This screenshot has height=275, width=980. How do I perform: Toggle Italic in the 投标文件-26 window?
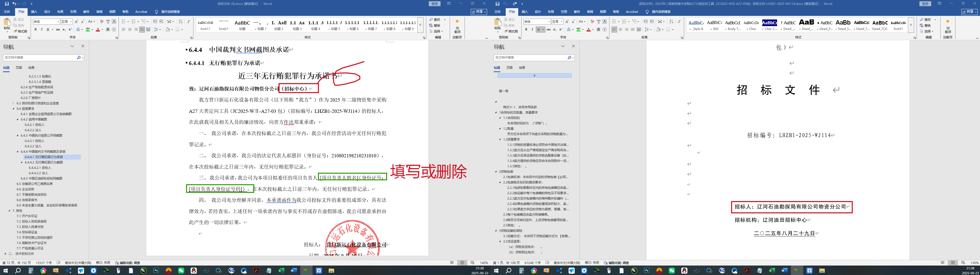(41, 29)
